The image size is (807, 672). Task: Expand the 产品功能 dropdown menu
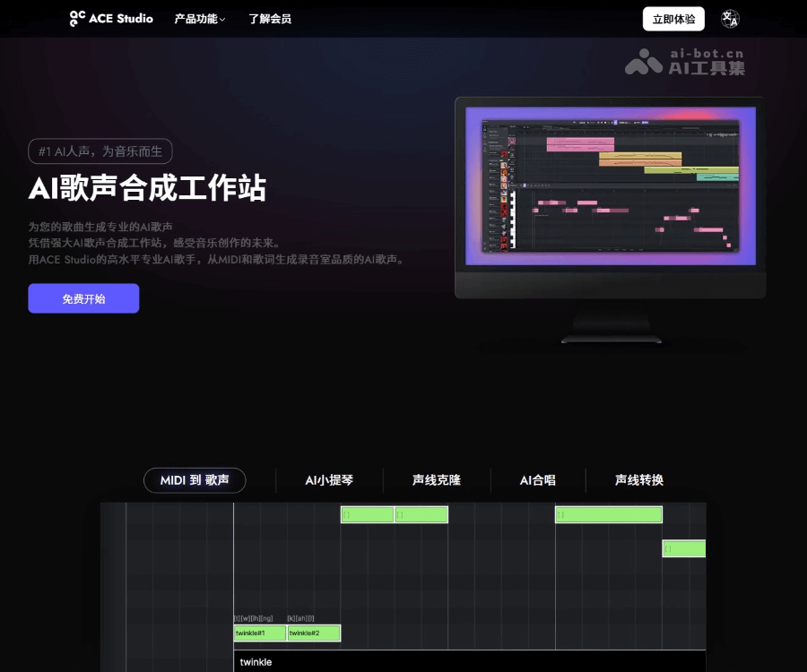(198, 18)
